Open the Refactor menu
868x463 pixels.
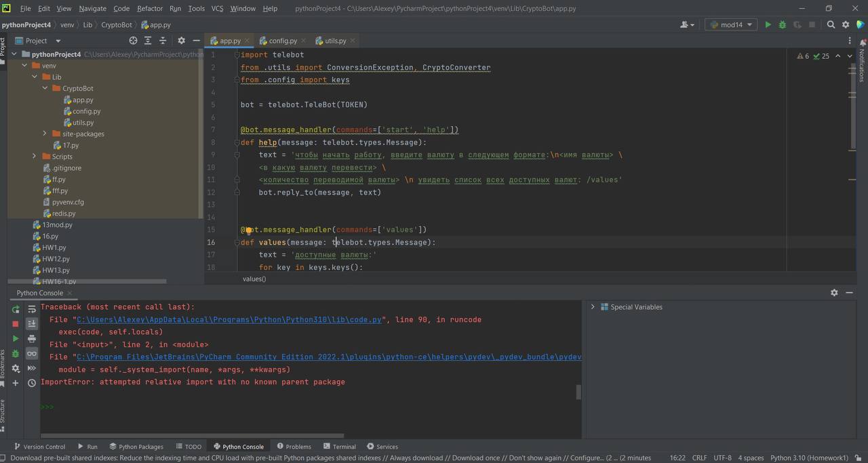pos(149,8)
